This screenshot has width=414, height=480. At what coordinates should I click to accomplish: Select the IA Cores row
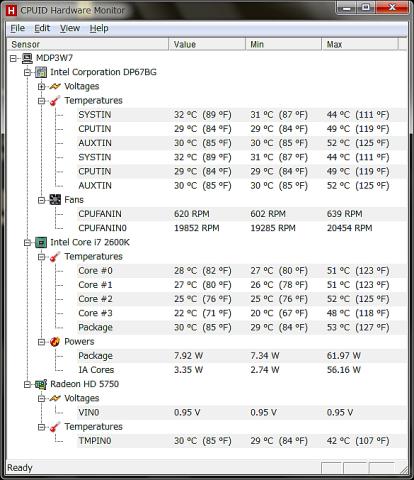click(241, 370)
